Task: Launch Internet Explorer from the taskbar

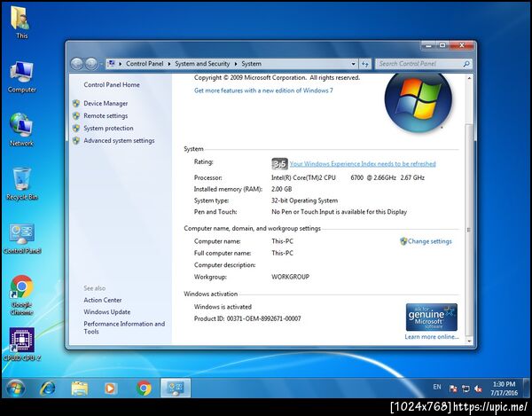Action: coord(48,389)
